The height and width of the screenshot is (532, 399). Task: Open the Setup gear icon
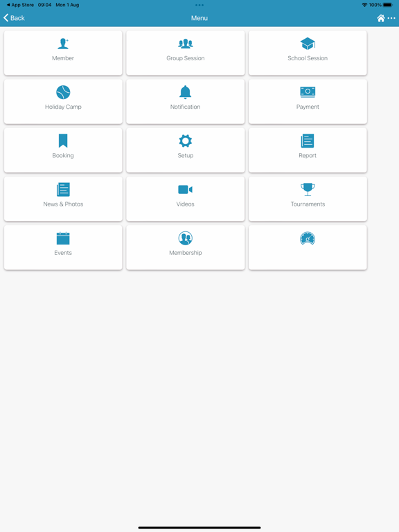(x=185, y=141)
